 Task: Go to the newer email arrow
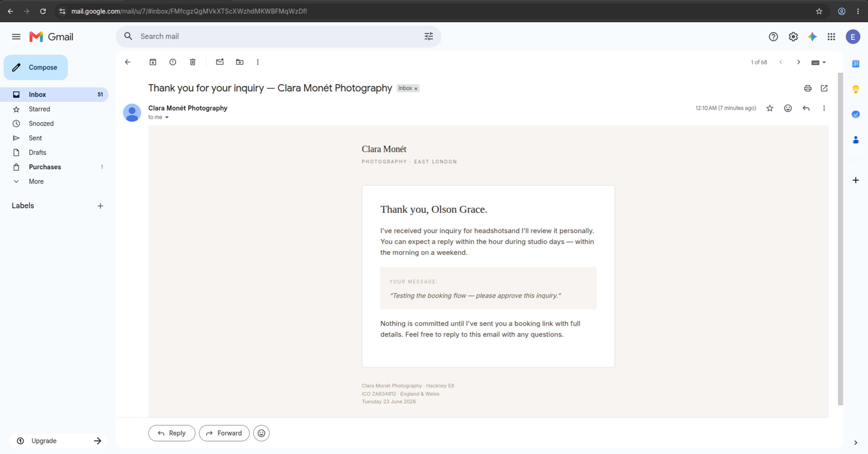[781, 62]
